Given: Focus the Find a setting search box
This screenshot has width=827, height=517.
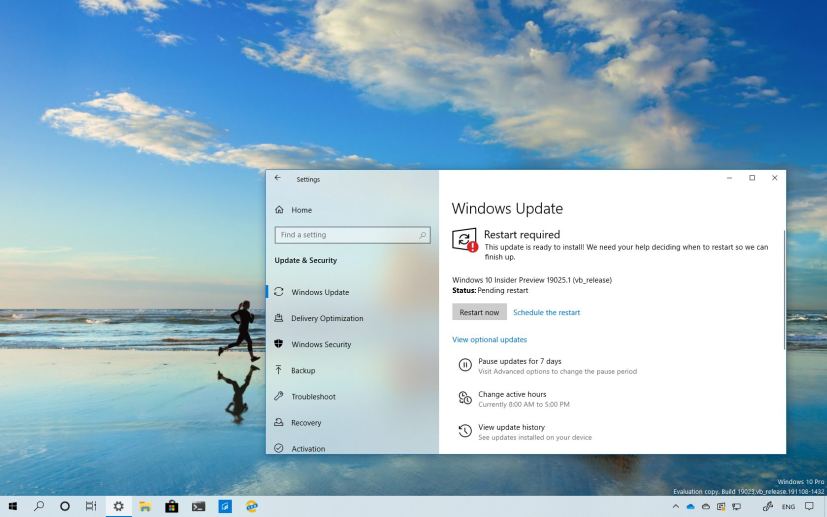Looking at the screenshot, I should pos(352,235).
